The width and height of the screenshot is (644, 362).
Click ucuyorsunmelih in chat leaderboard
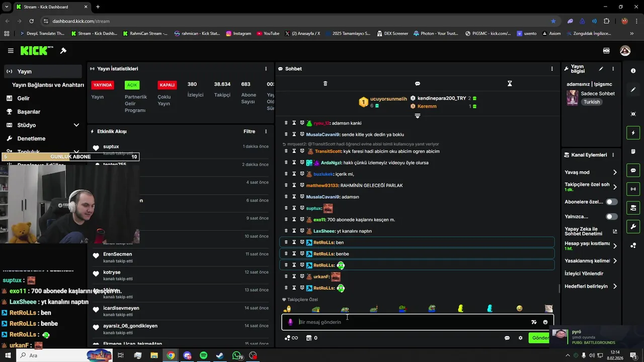click(x=388, y=99)
